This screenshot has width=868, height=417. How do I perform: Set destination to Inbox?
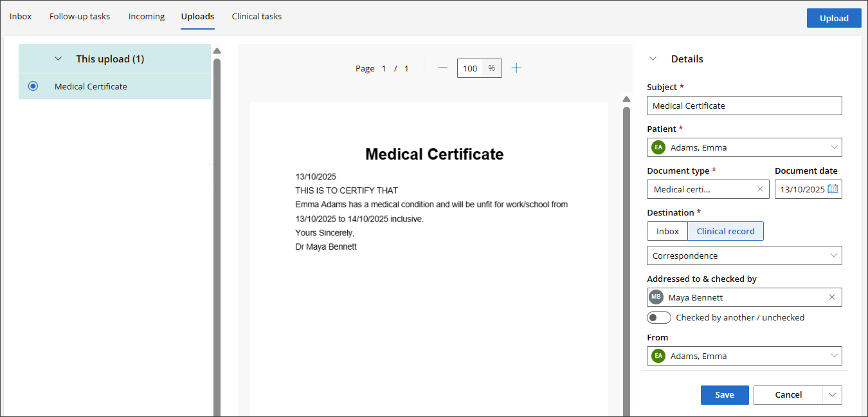667,231
